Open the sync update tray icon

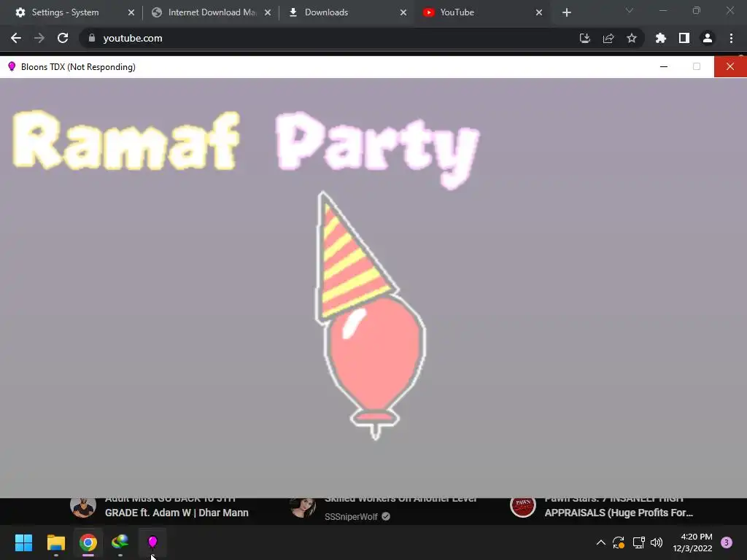coord(619,542)
